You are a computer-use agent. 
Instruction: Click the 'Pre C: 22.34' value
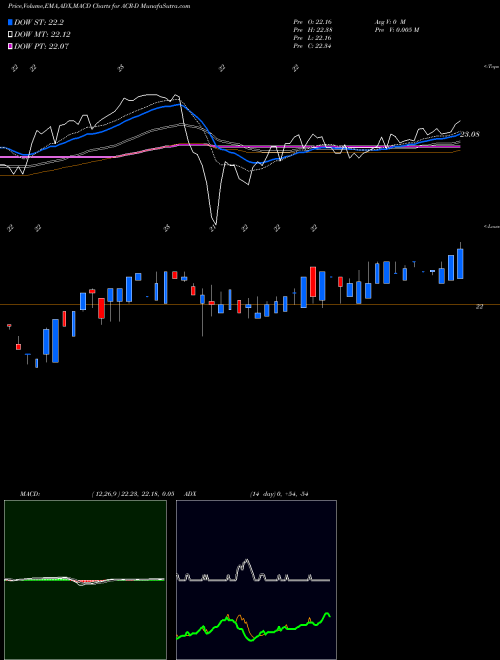pos(313,46)
